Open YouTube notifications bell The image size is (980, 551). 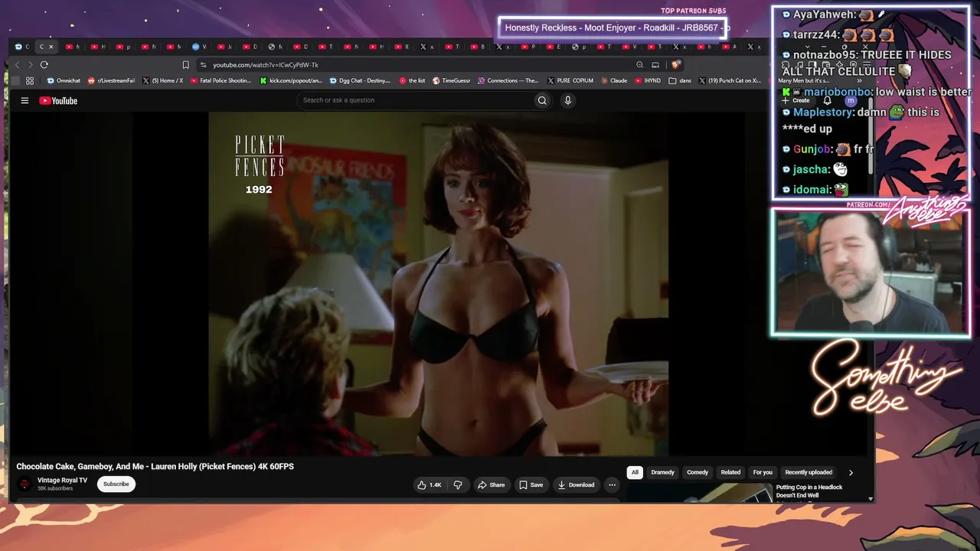[827, 100]
